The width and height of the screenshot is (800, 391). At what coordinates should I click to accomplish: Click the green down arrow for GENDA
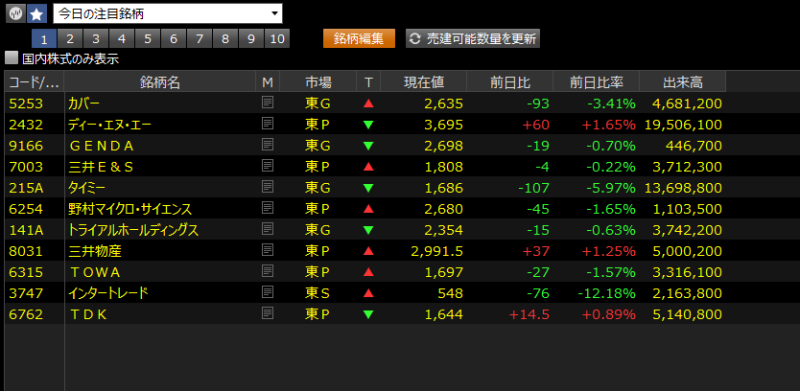tap(368, 146)
